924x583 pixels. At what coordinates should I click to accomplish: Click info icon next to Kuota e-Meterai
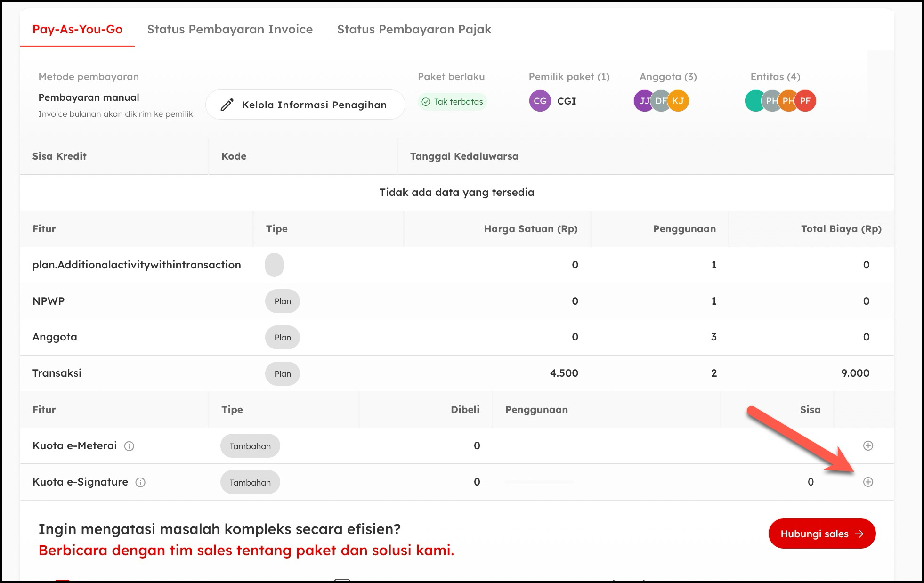129,446
